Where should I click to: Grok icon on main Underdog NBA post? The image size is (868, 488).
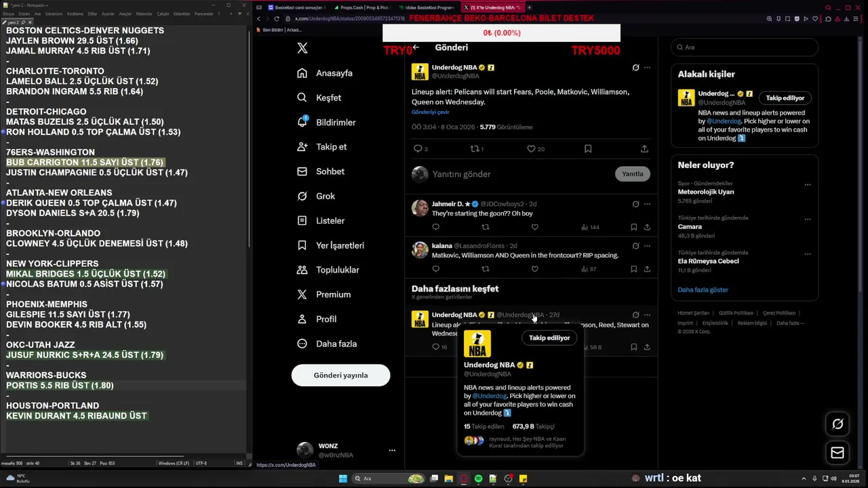635,67
